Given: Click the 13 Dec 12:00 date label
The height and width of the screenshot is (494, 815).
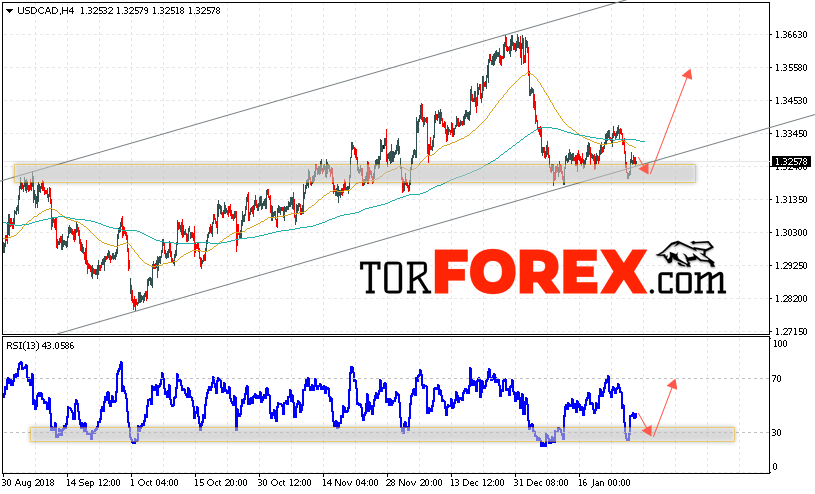Looking at the screenshot, I should [478, 483].
